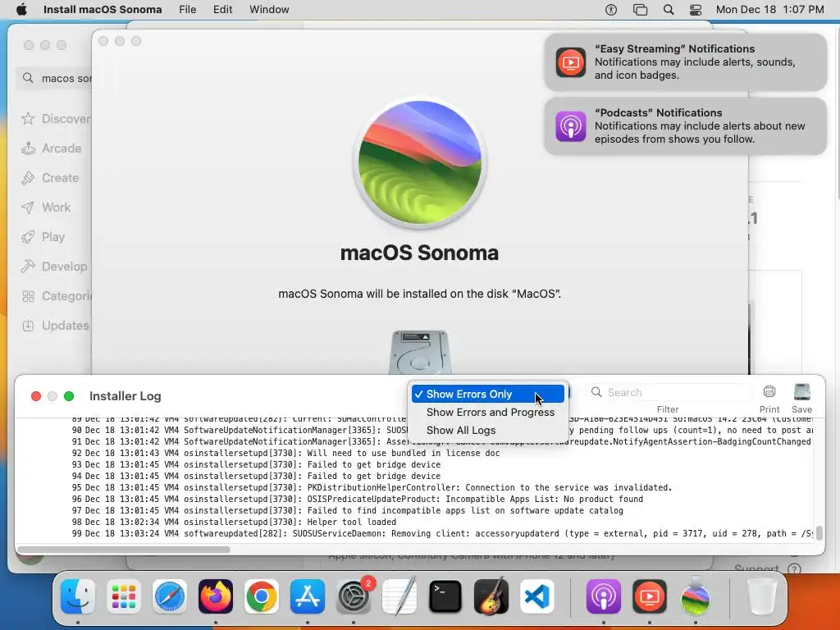
Task: Open Spotlight search in menu bar
Action: pos(669,9)
